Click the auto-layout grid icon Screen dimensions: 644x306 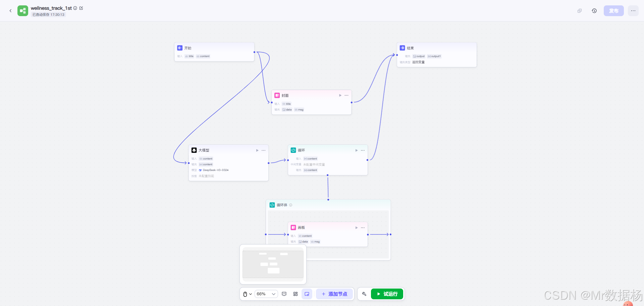pyautogui.click(x=296, y=294)
